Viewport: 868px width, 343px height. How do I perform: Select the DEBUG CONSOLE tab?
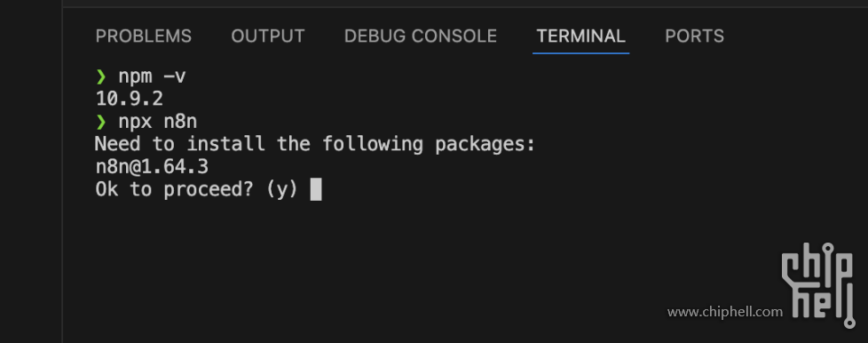[420, 36]
